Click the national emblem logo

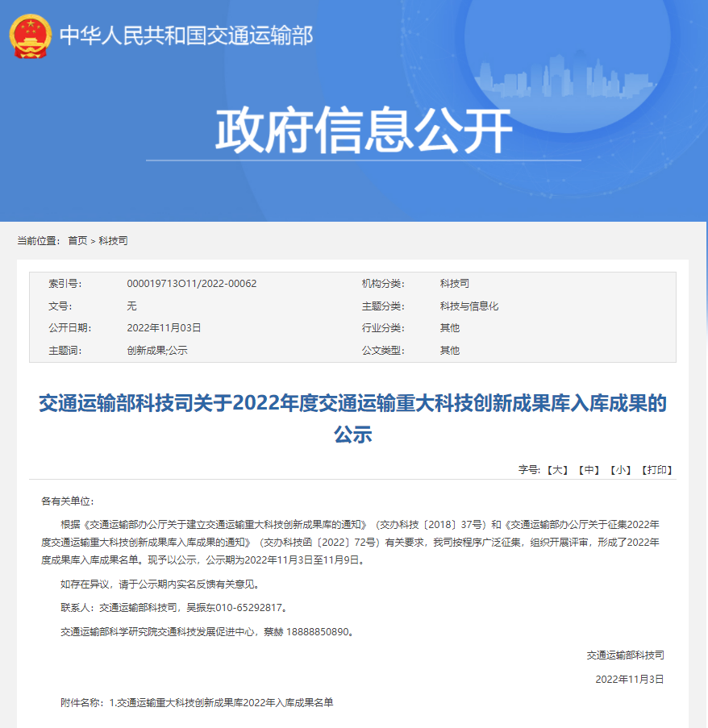tap(30, 36)
